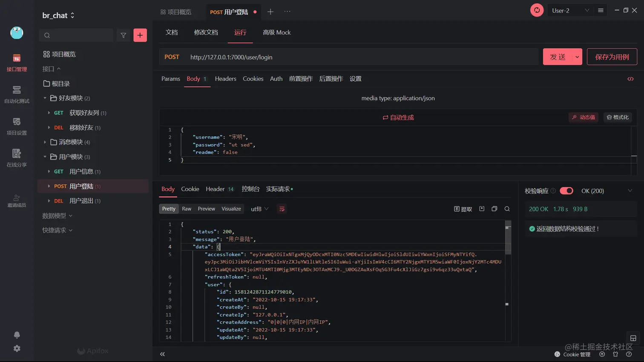Collapse the 用户模块 folder

45,157
